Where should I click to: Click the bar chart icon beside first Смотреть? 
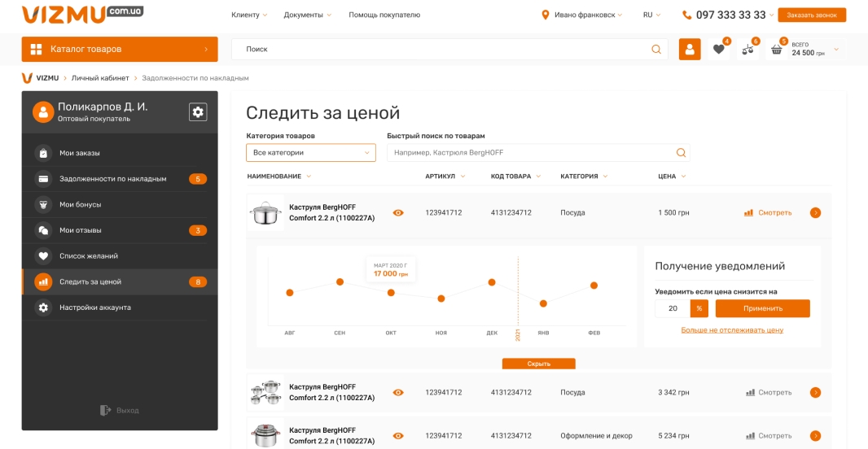click(748, 213)
